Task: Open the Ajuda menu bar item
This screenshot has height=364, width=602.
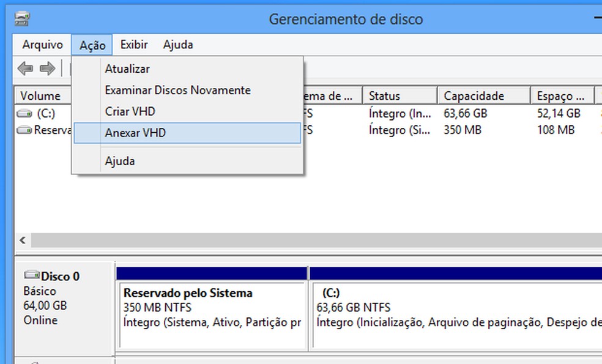Action: point(177,44)
